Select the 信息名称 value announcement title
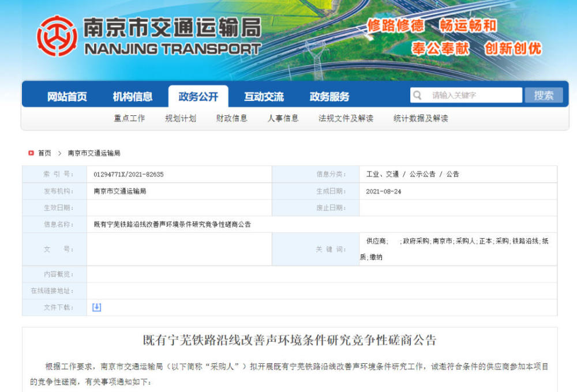 click(x=172, y=224)
